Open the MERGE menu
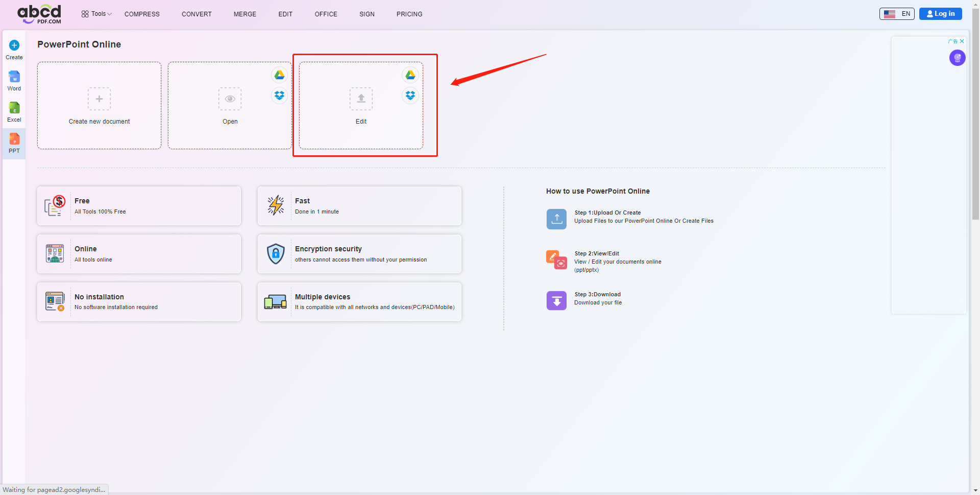980x495 pixels. [245, 14]
